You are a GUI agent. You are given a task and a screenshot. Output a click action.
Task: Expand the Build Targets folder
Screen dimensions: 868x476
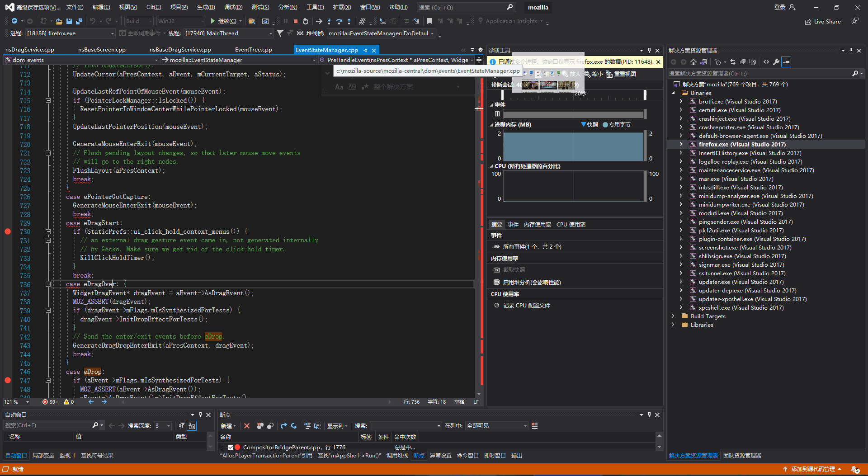(x=673, y=316)
